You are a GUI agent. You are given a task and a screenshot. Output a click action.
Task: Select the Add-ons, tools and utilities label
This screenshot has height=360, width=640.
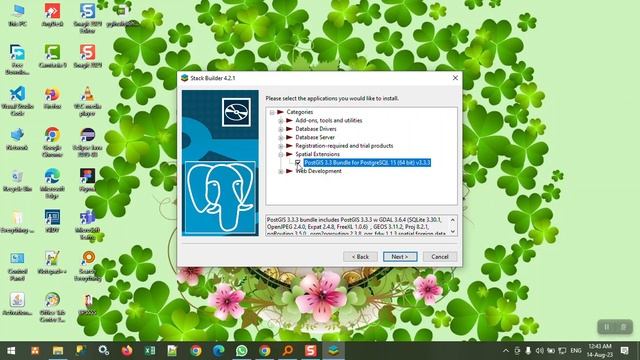[x=329, y=120]
